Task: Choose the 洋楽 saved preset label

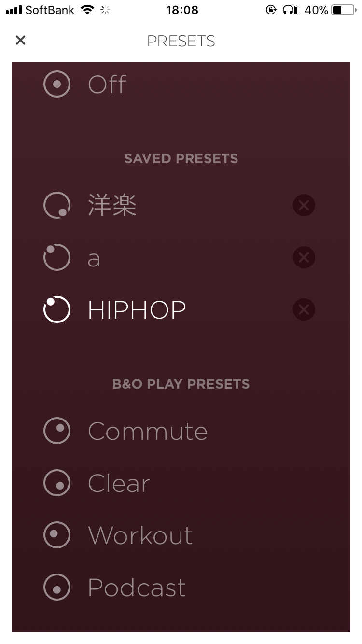Action: click(112, 206)
